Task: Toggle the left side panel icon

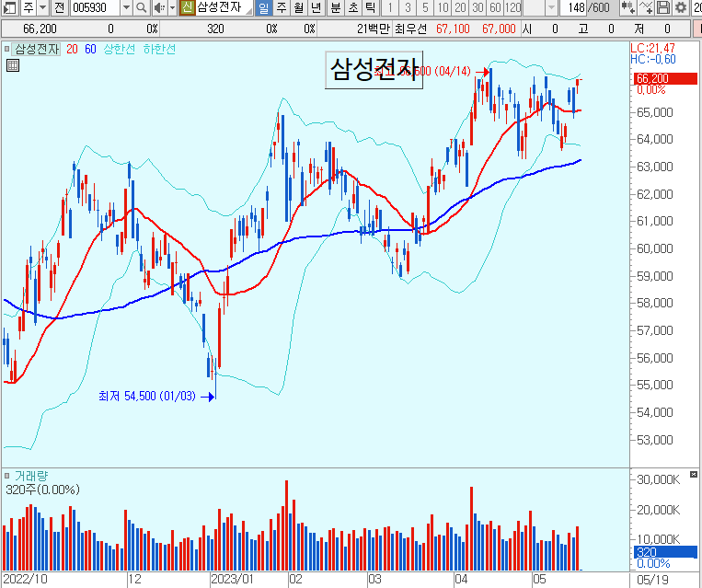Action: pyautogui.click(x=9, y=7)
